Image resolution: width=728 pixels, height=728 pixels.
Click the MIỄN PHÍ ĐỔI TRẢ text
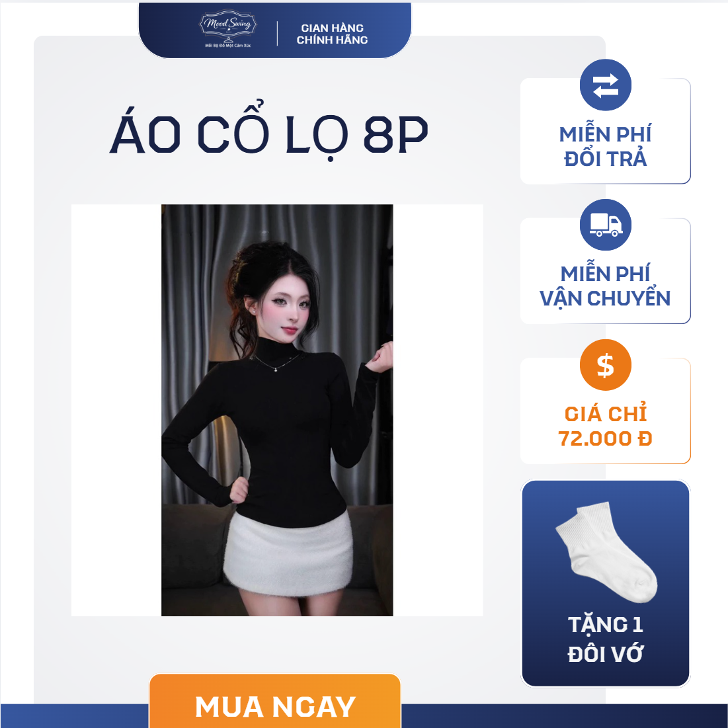[605, 146]
